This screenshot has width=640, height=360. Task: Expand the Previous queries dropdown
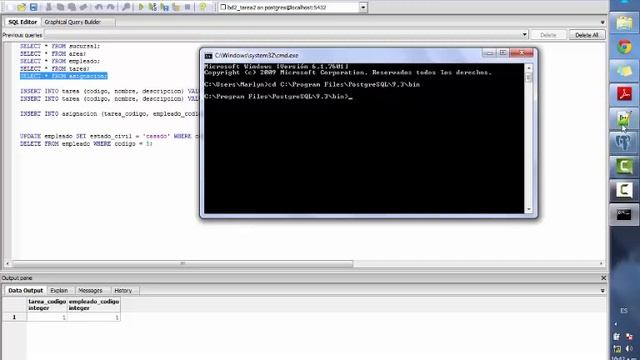coord(524,35)
